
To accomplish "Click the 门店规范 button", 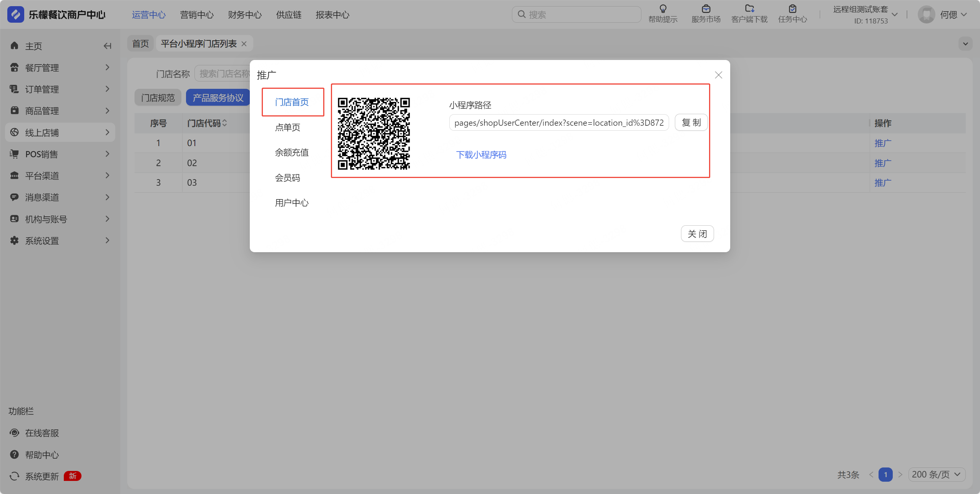I will pos(158,98).
